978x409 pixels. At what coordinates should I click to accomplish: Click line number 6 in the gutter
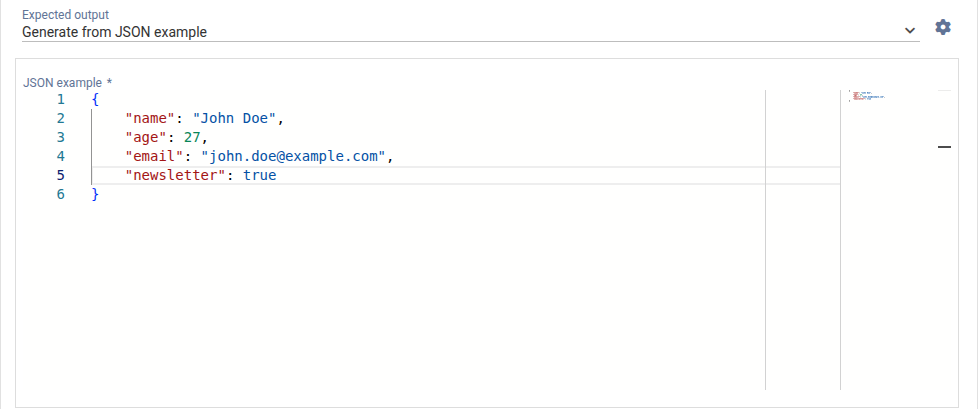(60, 194)
